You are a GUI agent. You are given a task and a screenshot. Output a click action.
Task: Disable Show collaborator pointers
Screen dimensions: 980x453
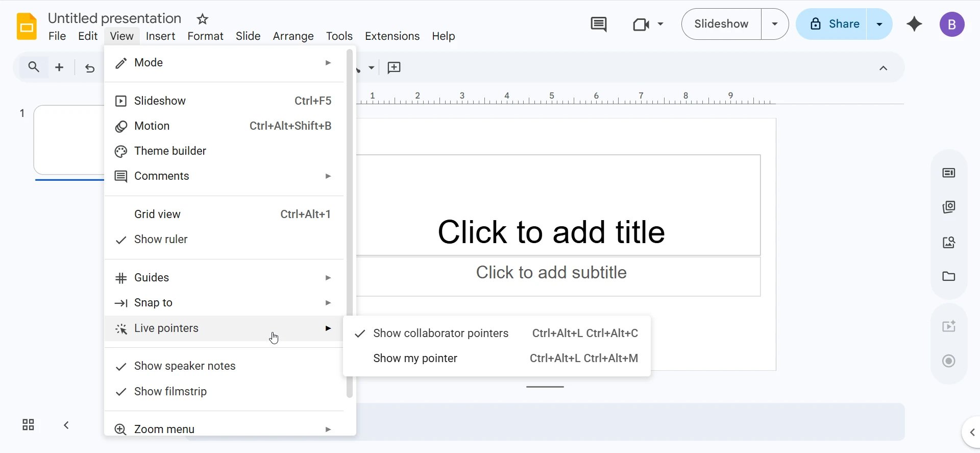440,333
